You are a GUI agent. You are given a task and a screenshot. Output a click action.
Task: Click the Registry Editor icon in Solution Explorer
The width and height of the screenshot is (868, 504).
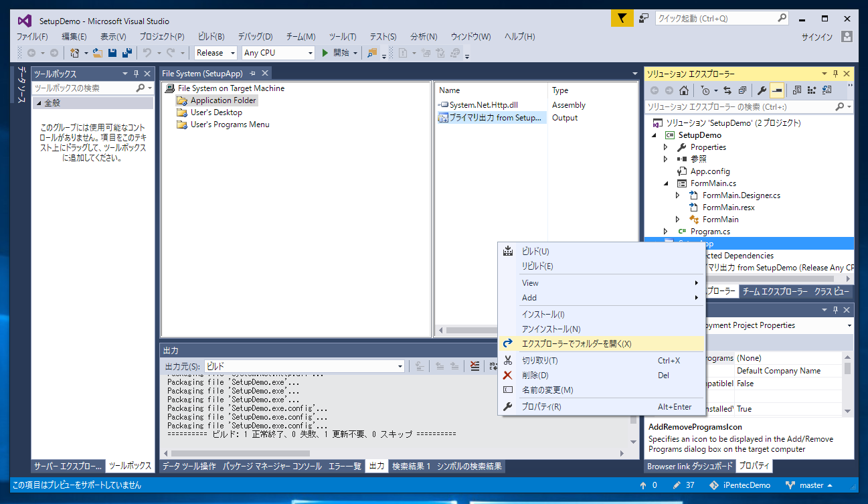[812, 90]
